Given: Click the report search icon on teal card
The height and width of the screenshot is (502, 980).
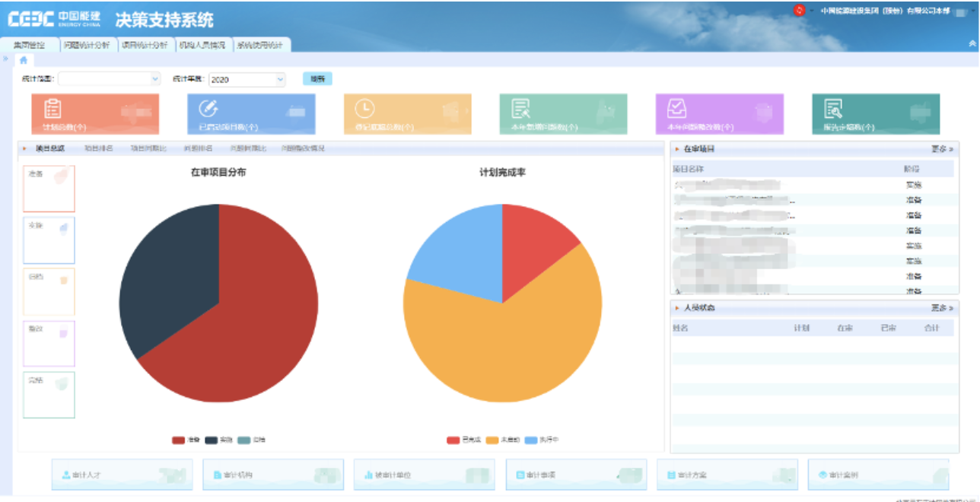Looking at the screenshot, I should click(x=833, y=110).
